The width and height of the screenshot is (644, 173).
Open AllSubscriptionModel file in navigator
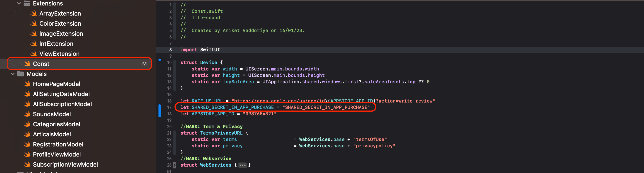coord(62,104)
